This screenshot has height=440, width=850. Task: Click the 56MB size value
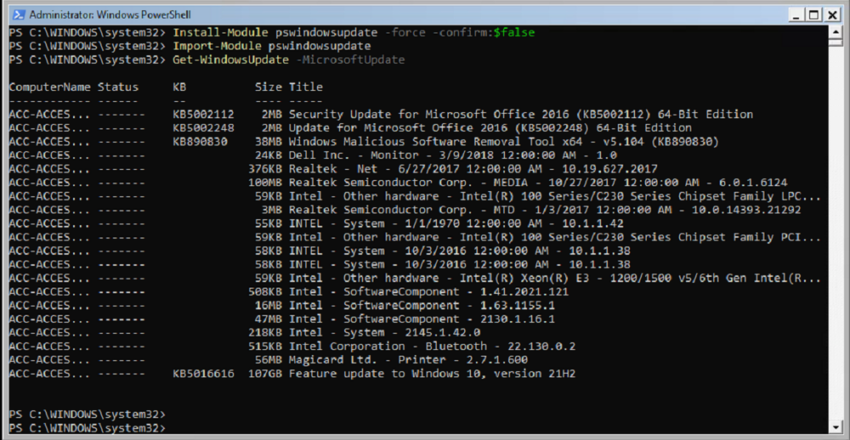click(x=268, y=360)
